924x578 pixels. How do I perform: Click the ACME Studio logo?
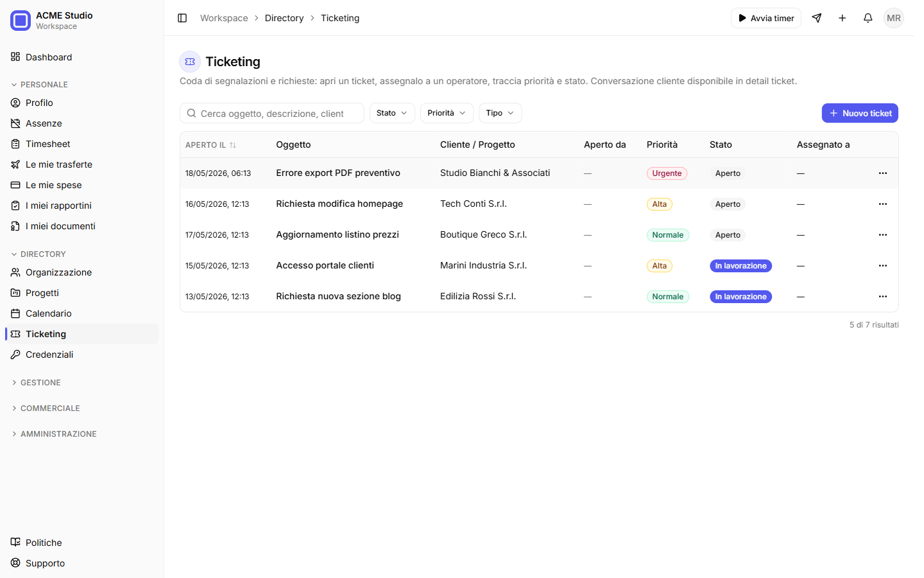coord(21,21)
